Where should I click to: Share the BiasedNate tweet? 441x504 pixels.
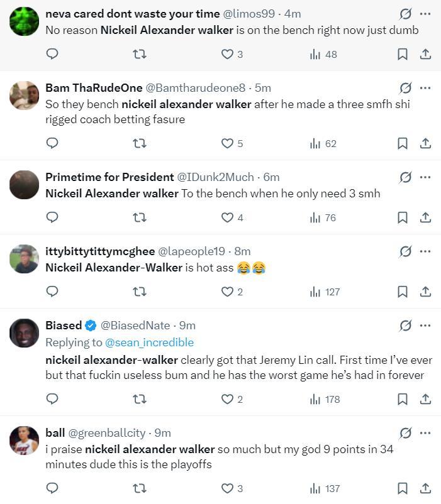point(425,399)
